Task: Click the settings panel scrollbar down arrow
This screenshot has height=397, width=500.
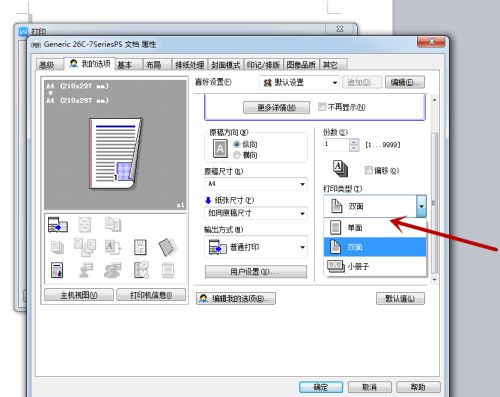Action: (434, 279)
